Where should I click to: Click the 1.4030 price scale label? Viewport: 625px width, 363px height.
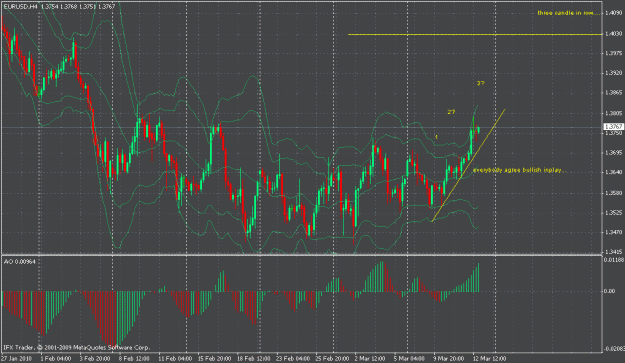pyautogui.click(x=613, y=34)
